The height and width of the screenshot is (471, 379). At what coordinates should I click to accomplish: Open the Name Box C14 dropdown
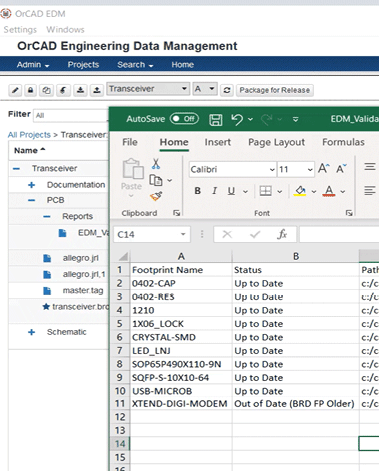click(x=183, y=234)
